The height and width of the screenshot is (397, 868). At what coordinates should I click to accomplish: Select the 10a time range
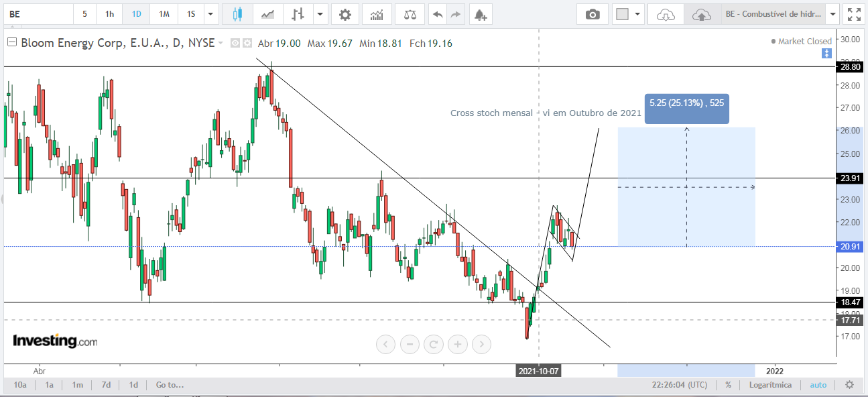tap(20, 385)
